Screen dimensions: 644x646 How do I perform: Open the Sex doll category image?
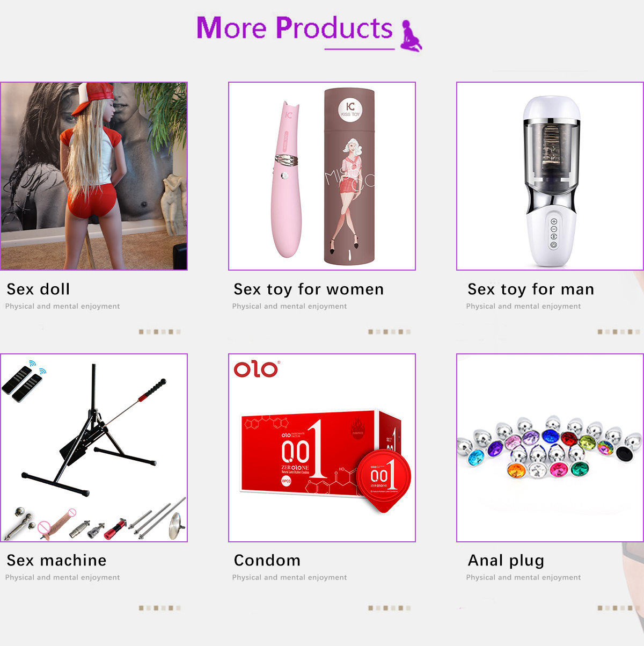click(x=94, y=176)
